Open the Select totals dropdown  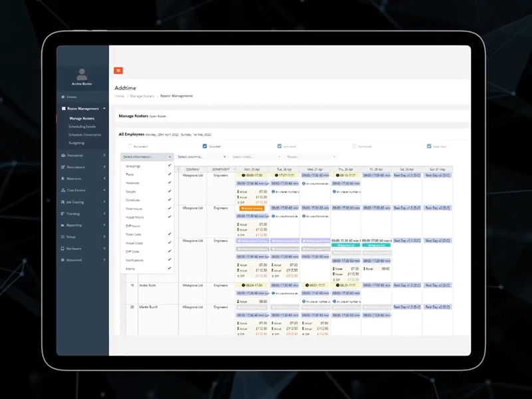point(256,157)
